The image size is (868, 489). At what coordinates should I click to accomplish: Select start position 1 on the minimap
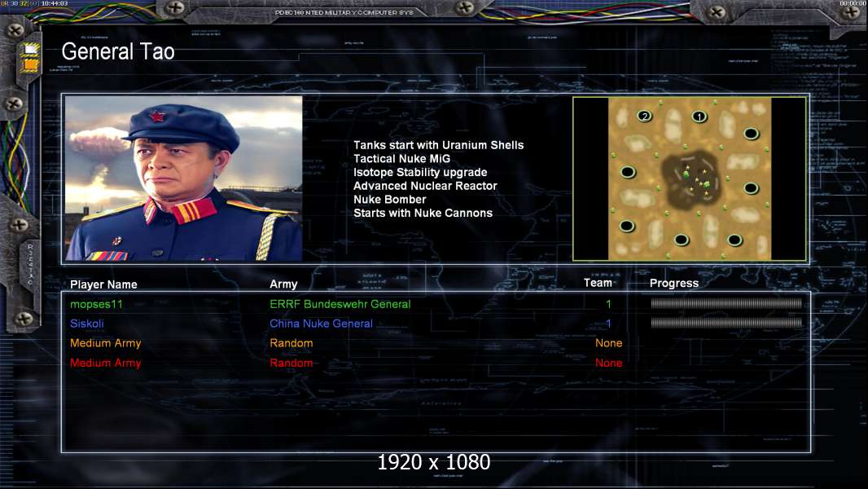699,117
